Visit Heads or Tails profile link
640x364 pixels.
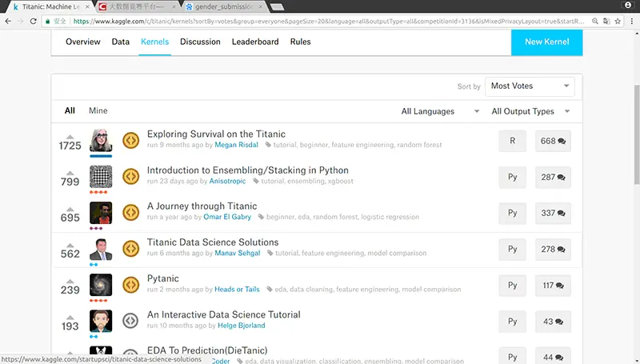(237, 290)
